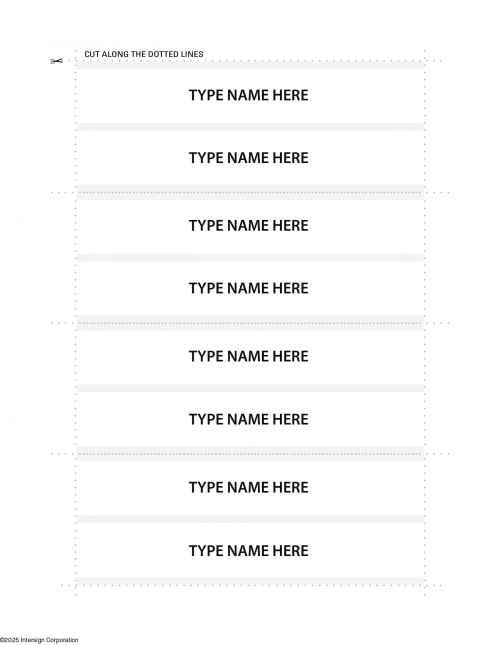The image size is (500, 646).
Task: Click dotted cut line between sixth and seventh names
Action: (x=250, y=454)
